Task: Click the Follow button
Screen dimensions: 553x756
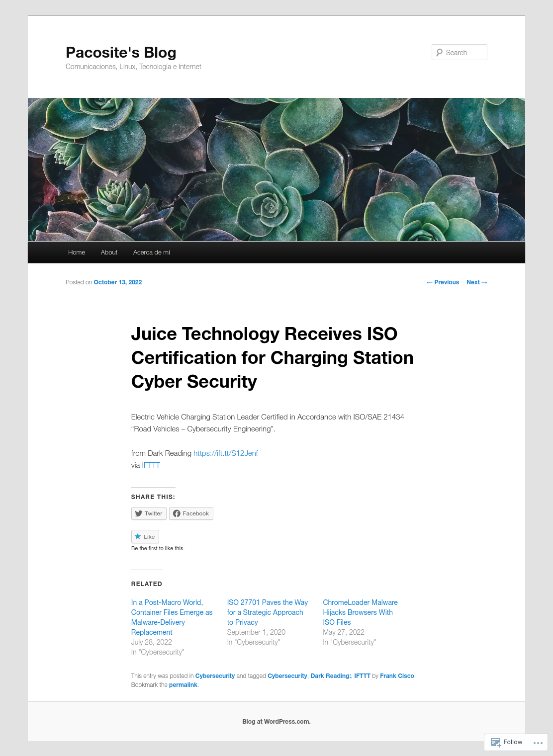Action: 506,742
